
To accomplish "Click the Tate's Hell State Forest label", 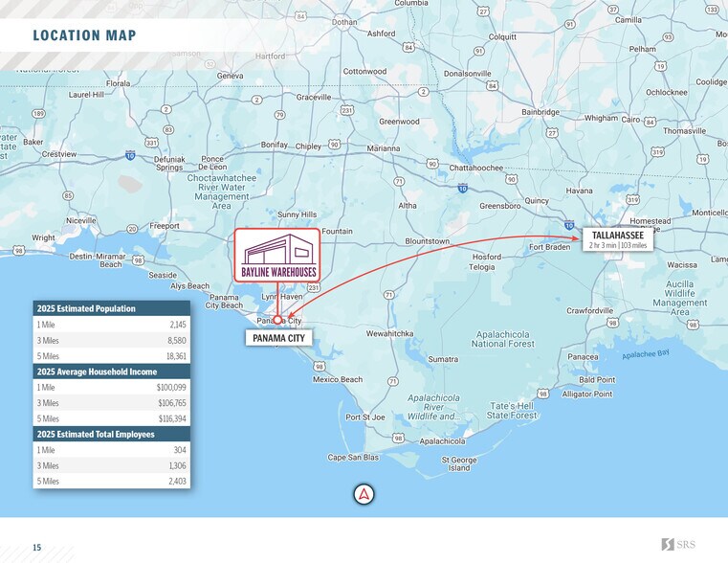I will pos(512,411).
